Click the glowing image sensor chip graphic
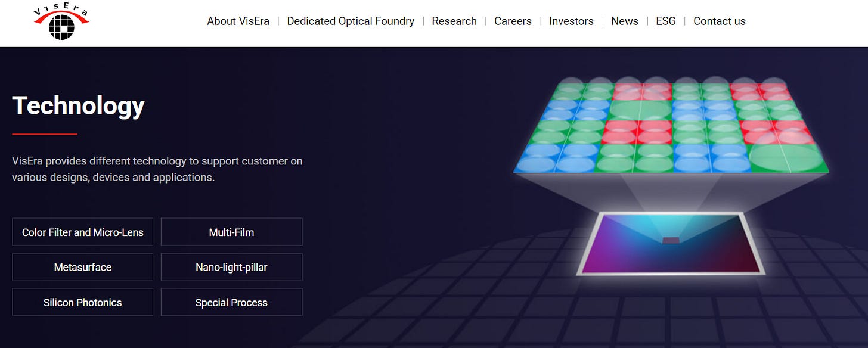This screenshot has height=348, width=868. tap(671, 244)
